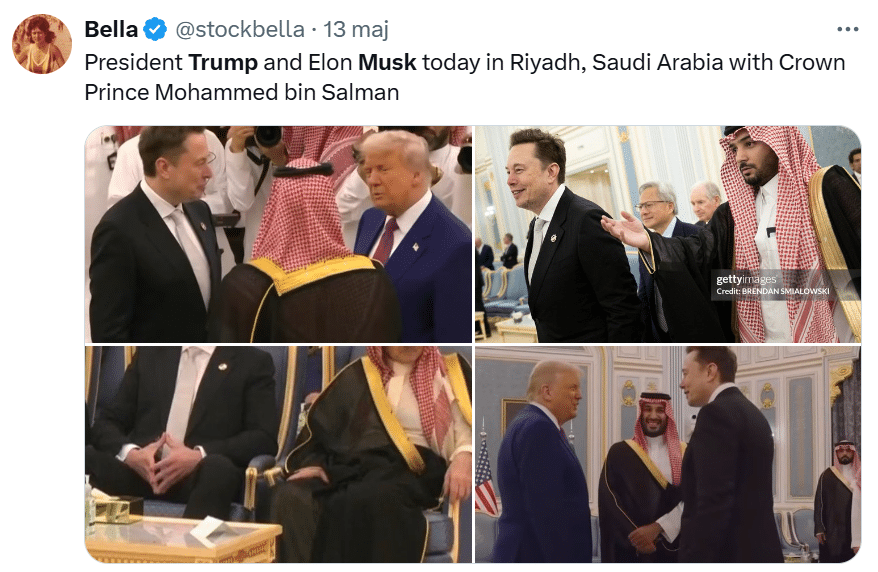Viewport: 878px width, 572px height.
Task: Click the Credit: Brendan Smialowski caption
Action: (773, 291)
